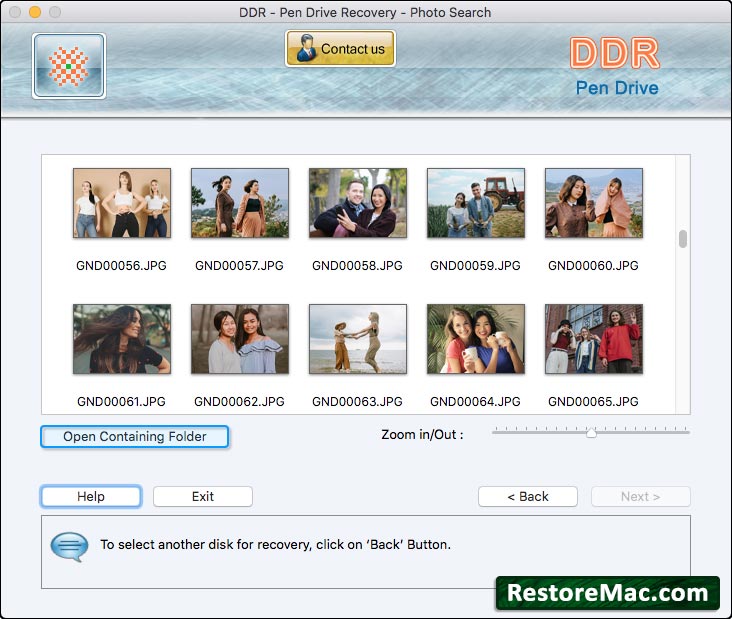This screenshot has height=619, width=732.
Task: Select thumbnail of GND00056.JPG
Action: (x=122, y=203)
